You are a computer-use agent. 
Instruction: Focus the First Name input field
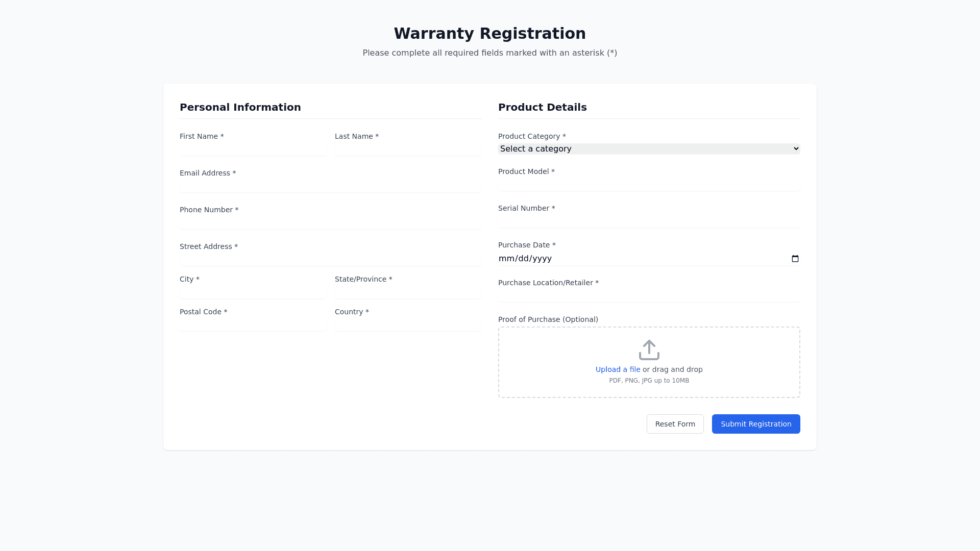(253, 149)
